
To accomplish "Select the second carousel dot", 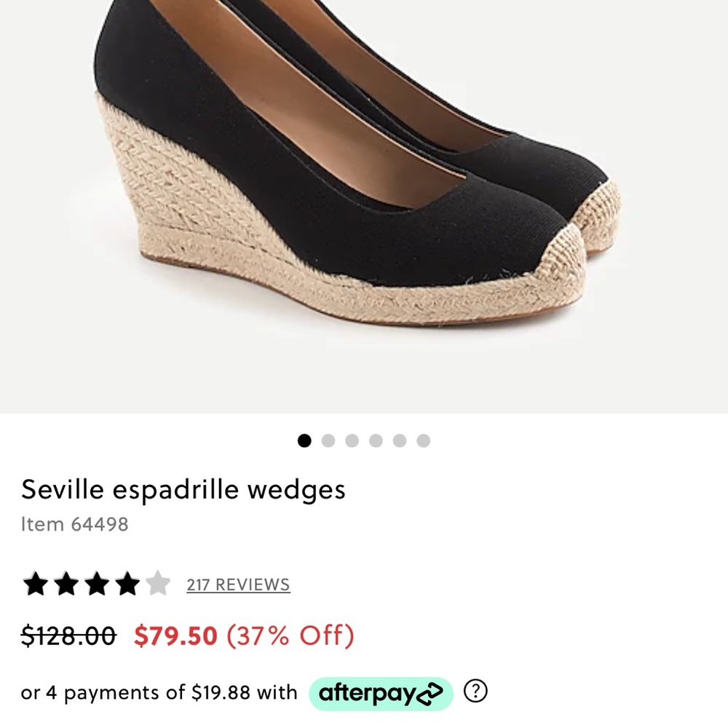I will [x=328, y=440].
